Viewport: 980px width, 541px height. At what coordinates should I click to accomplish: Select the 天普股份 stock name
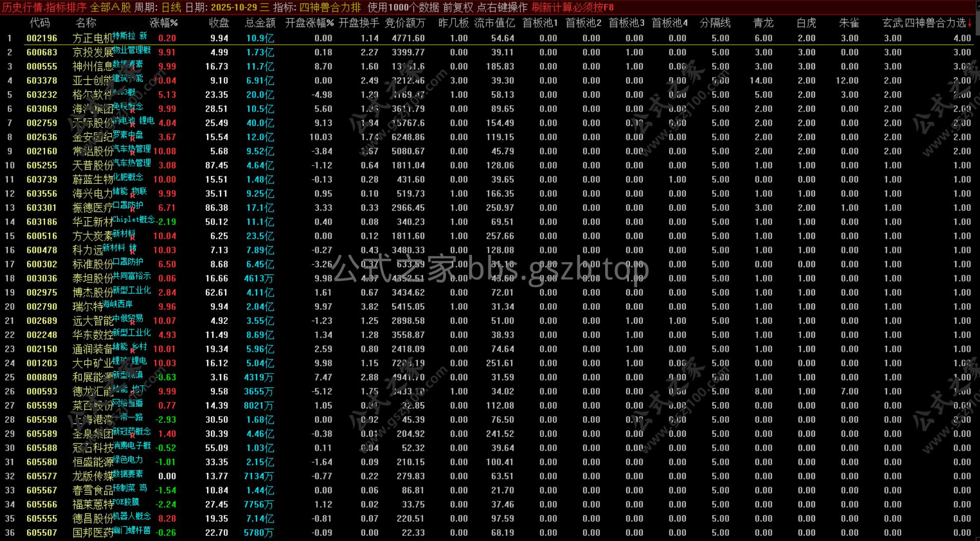click(93, 165)
